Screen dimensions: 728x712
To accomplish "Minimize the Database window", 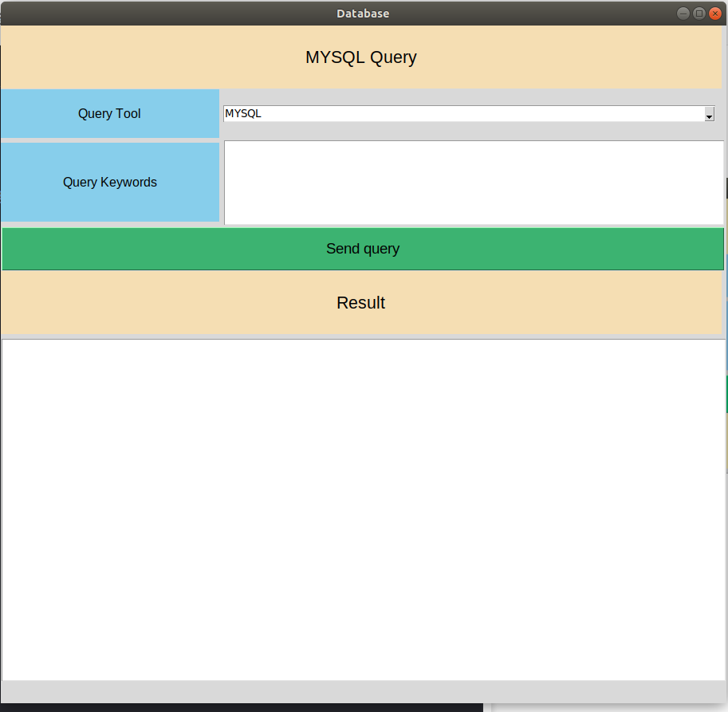I will [683, 14].
